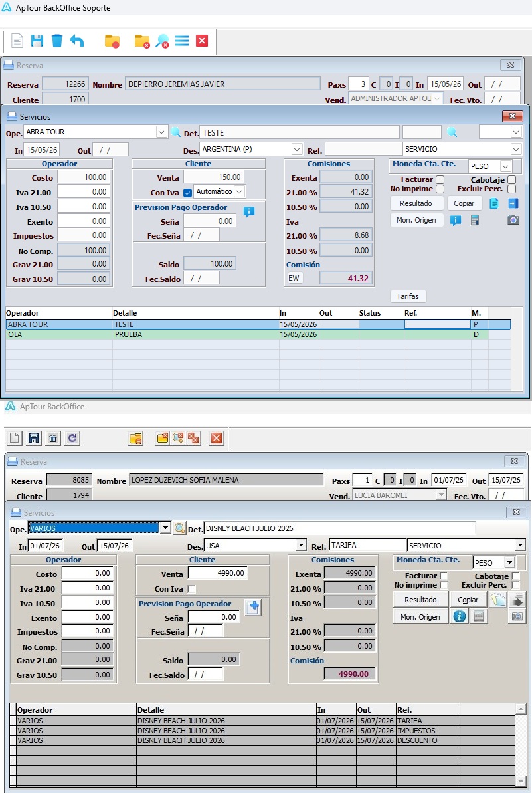Viewport: 532px width, 793px height.
Task: Enable the Facturar checkbox in upper panel
Action: click(440, 179)
